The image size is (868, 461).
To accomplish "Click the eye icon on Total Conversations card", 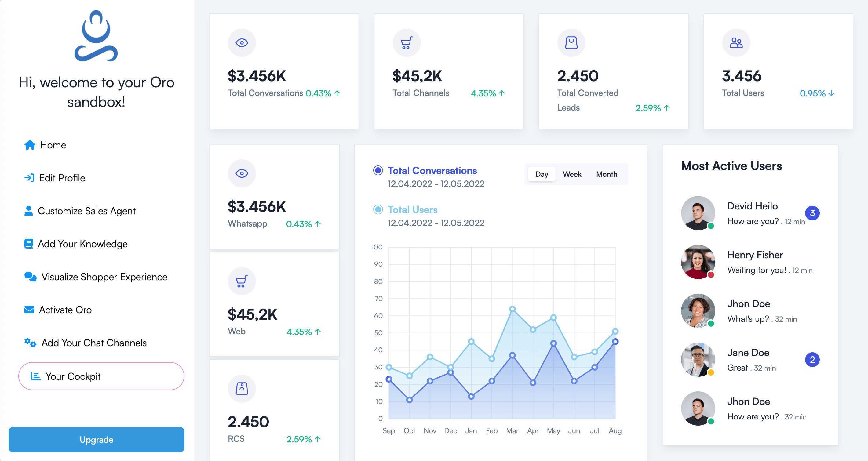I will tap(242, 42).
